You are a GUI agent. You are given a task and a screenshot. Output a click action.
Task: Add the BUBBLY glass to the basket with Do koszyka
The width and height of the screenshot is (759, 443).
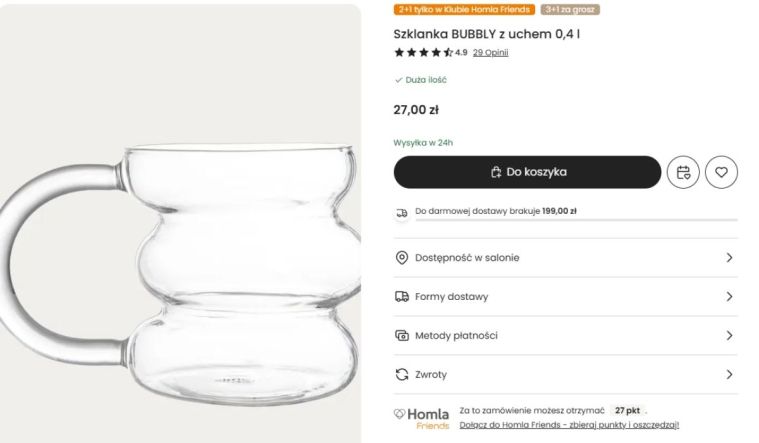point(527,172)
